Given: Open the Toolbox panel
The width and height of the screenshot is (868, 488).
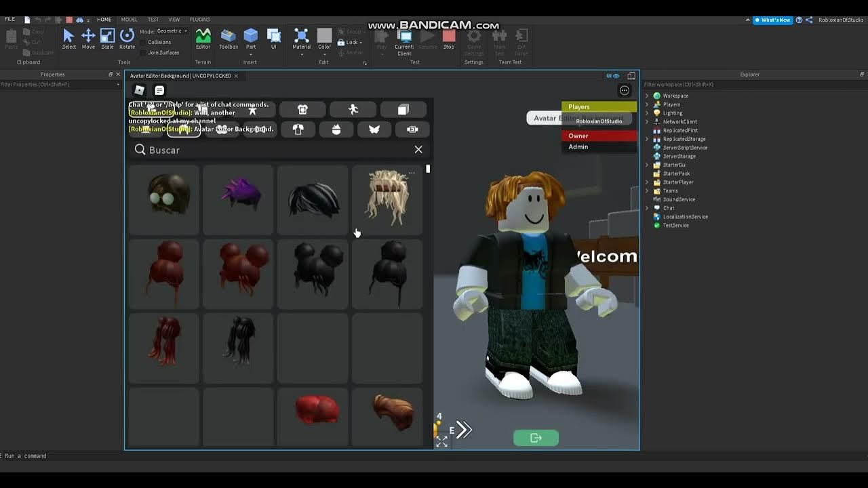Looking at the screenshot, I should point(229,39).
